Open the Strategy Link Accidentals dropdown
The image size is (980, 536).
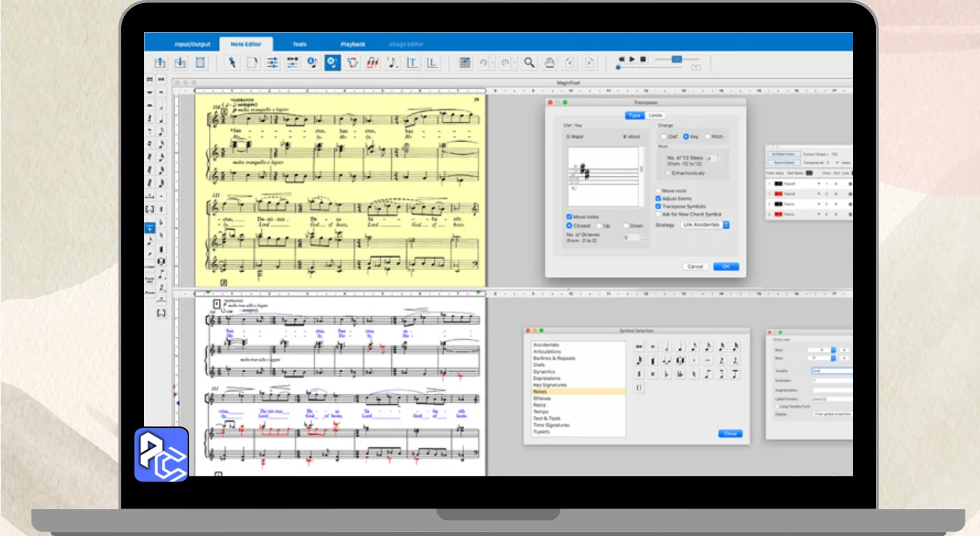click(x=705, y=225)
